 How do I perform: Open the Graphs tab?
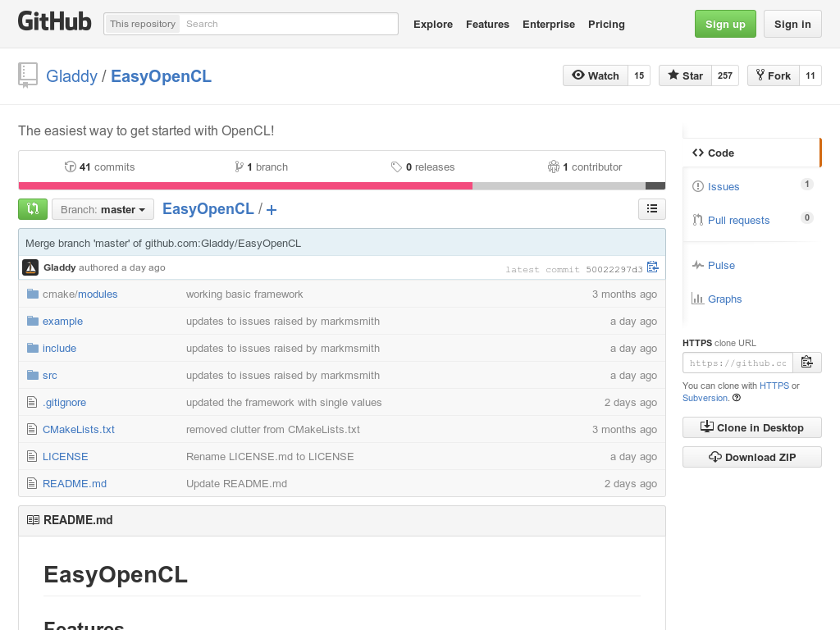pos(751,299)
